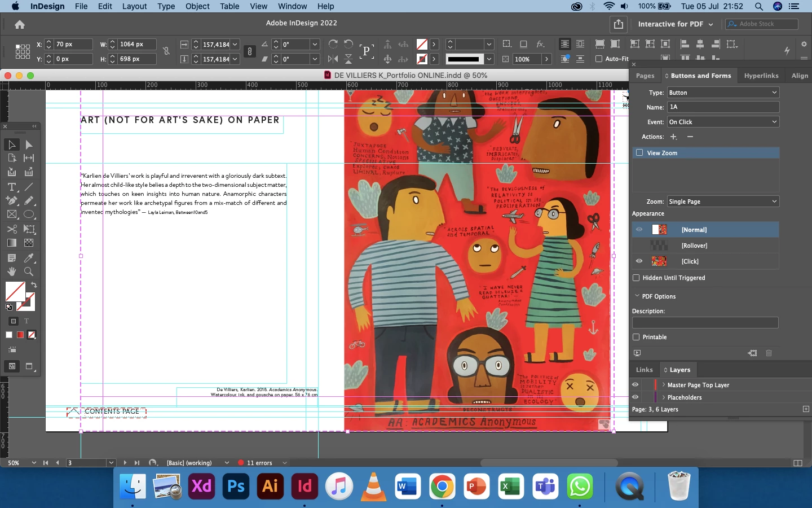Click the Share document icon
This screenshot has width=812, height=508.
[619, 24]
